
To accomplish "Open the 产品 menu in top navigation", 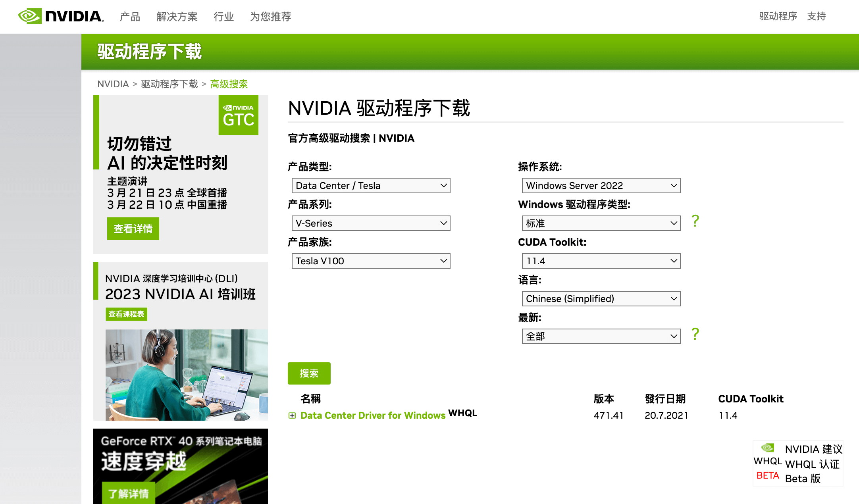I will pos(130,17).
